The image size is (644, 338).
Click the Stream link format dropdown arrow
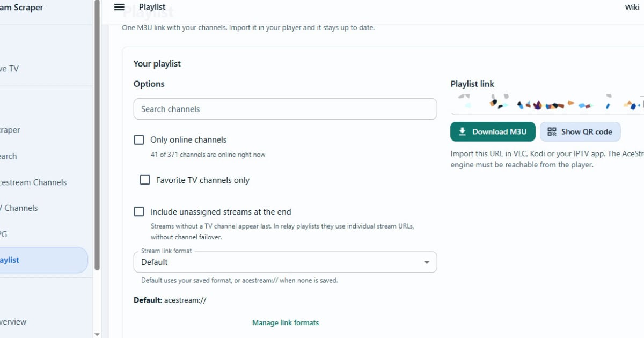pyautogui.click(x=427, y=262)
